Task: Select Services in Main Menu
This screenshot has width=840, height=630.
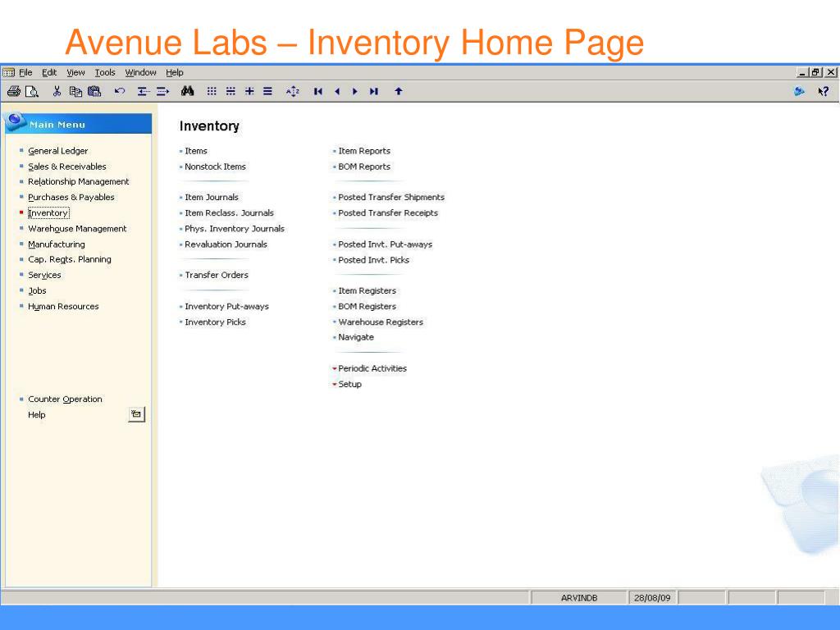Action: pos(44,275)
